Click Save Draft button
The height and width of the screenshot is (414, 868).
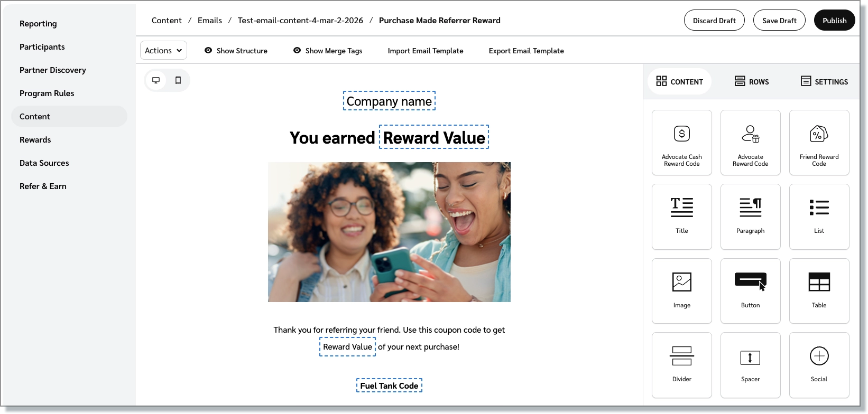point(779,21)
